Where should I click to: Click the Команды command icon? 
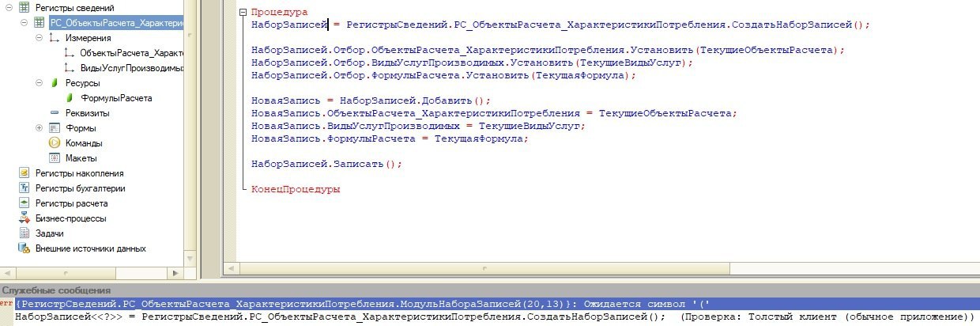55,143
